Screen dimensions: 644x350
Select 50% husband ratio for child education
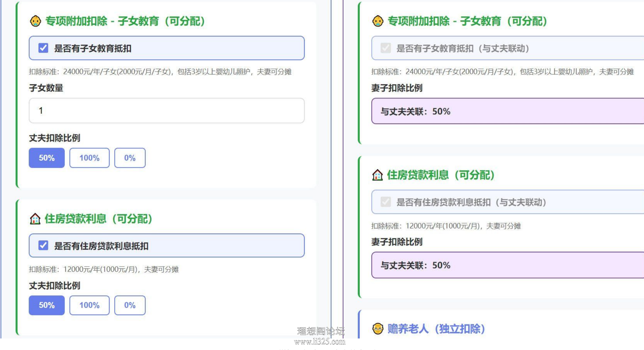[47, 158]
